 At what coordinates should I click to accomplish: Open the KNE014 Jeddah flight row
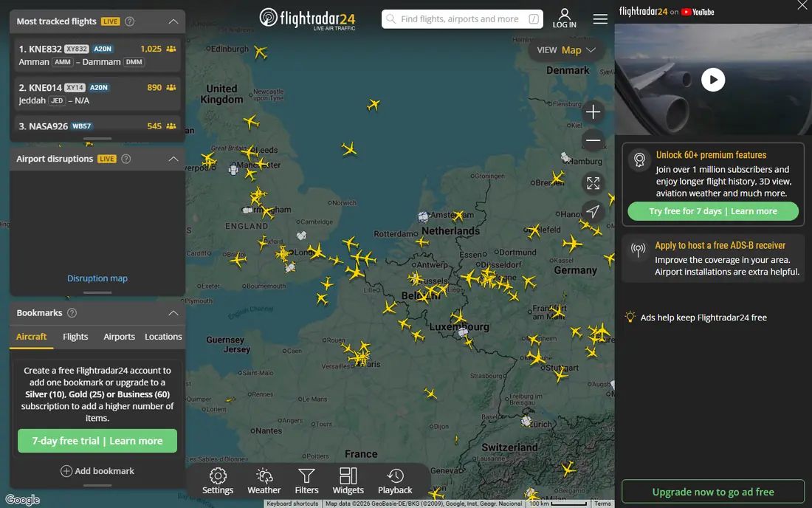point(97,94)
